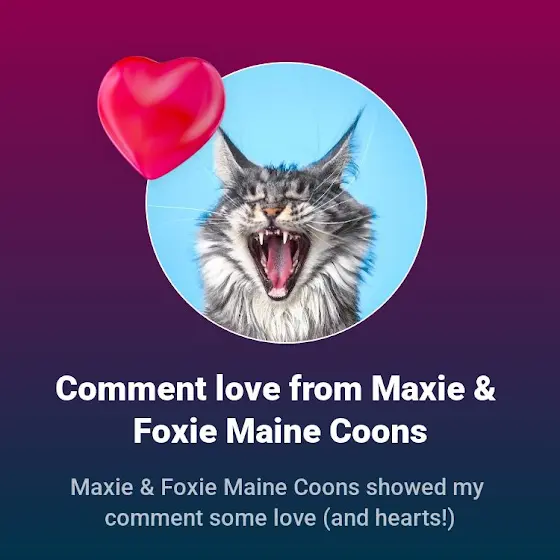This screenshot has height=560, width=560.
Task: Click the words "showed my" in the subtitle
Action: pyautogui.click(x=425, y=487)
